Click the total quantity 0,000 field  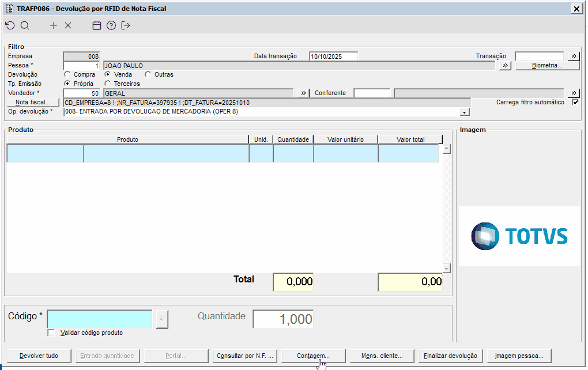[x=293, y=282]
